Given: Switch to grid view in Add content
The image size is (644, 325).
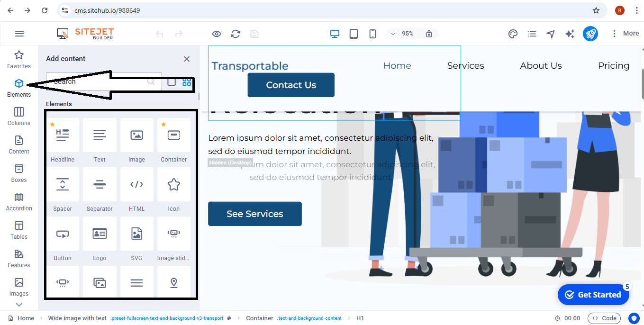Looking at the screenshot, I should [187, 81].
